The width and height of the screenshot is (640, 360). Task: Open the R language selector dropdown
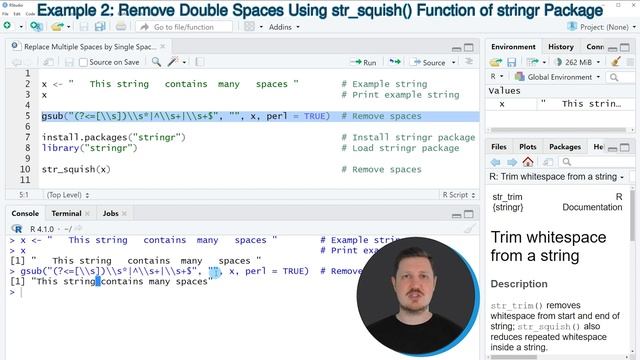pos(497,76)
